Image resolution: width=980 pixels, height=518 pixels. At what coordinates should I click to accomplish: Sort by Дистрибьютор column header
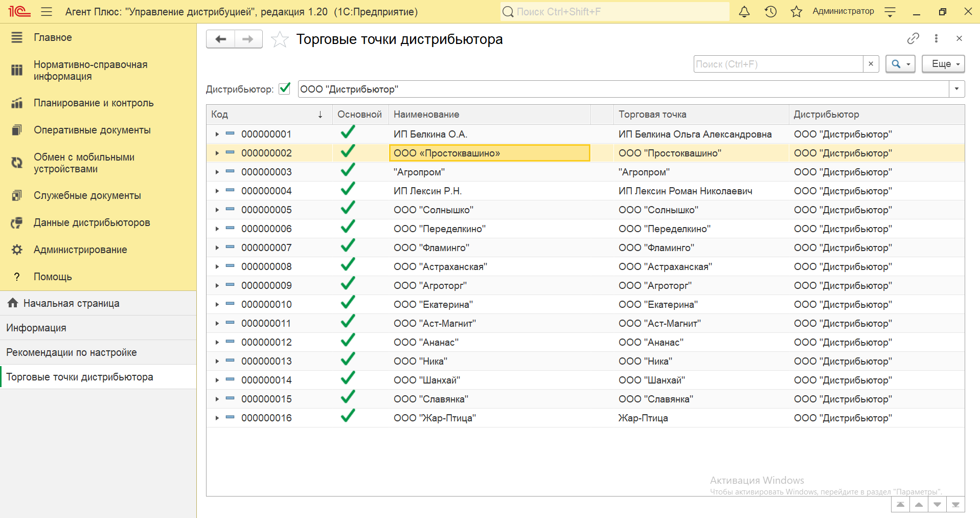point(877,115)
